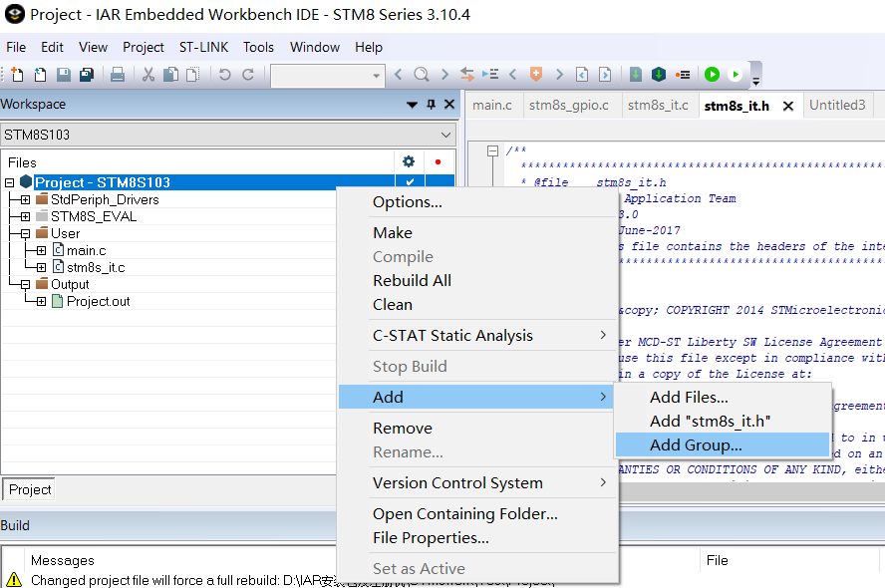Image resolution: width=885 pixels, height=588 pixels.
Task: Click the File column header in Build
Action: 718,560
